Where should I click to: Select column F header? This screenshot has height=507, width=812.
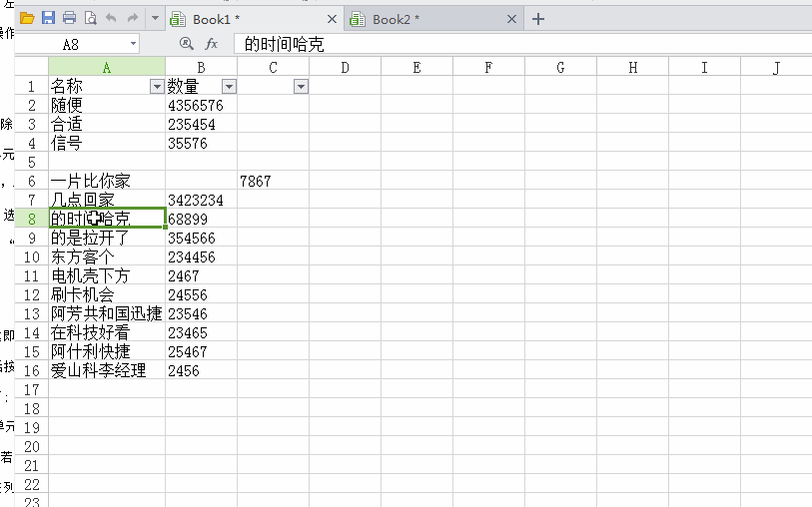(x=488, y=67)
